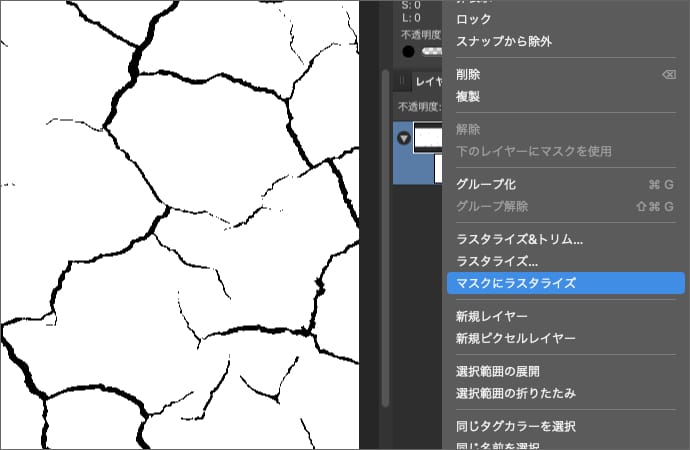This screenshot has width=690, height=450.
Task: Click the opacity slider black handle
Action: coord(408,51)
